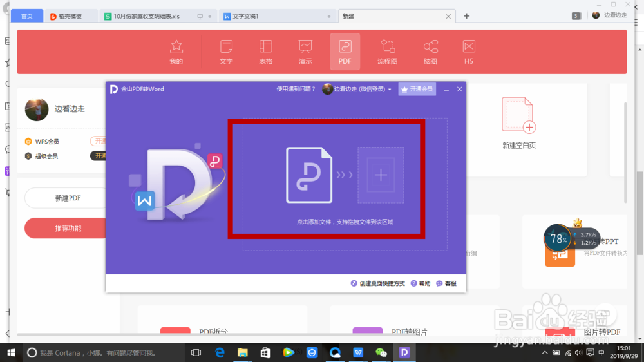Open 创建桌面快捷方式 shortcut link

[378, 283]
